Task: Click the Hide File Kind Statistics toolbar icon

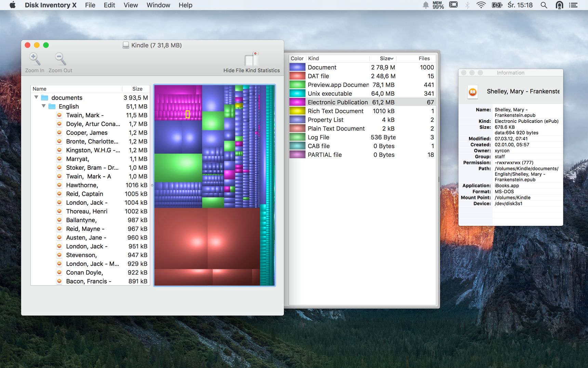Action: click(x=252, y=59)
